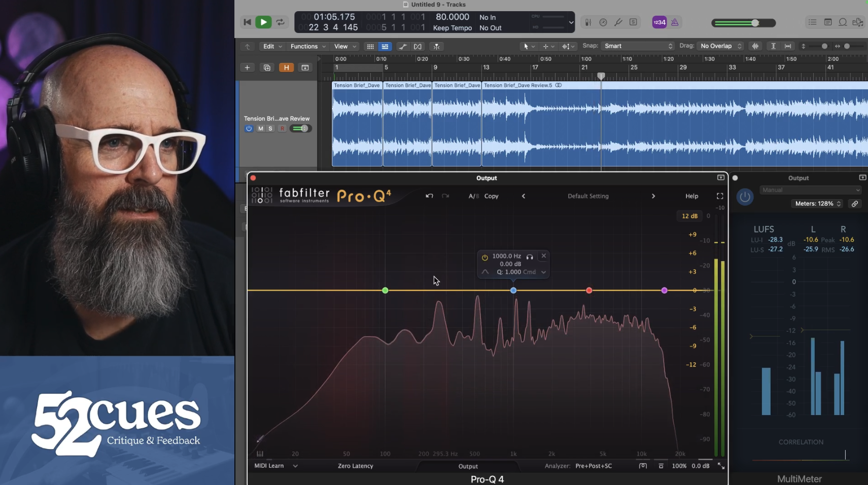This screenshot has height=485, width=868.
Task: Go to next Pro-Q preset
Action: [x=653, y=196]
